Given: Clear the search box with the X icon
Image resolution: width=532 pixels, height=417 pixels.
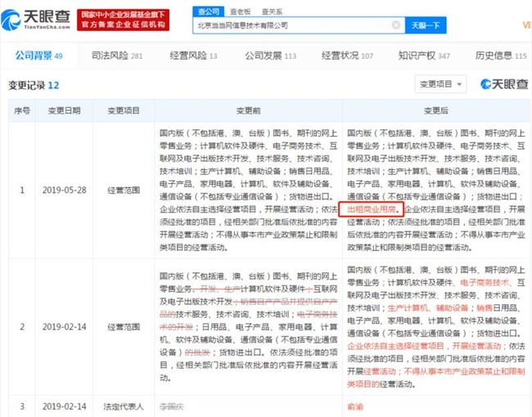Looking at the screenshot, I should coord(395,25).
